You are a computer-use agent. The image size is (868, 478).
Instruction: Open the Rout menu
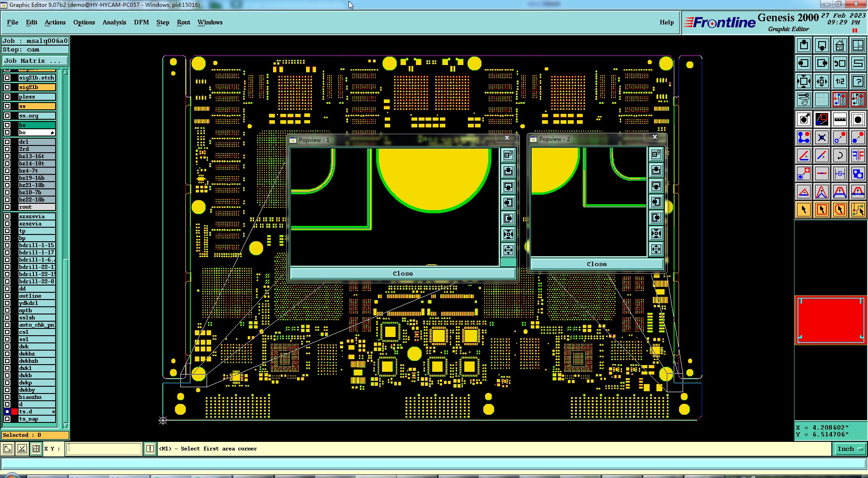click(x=184, y=22)
